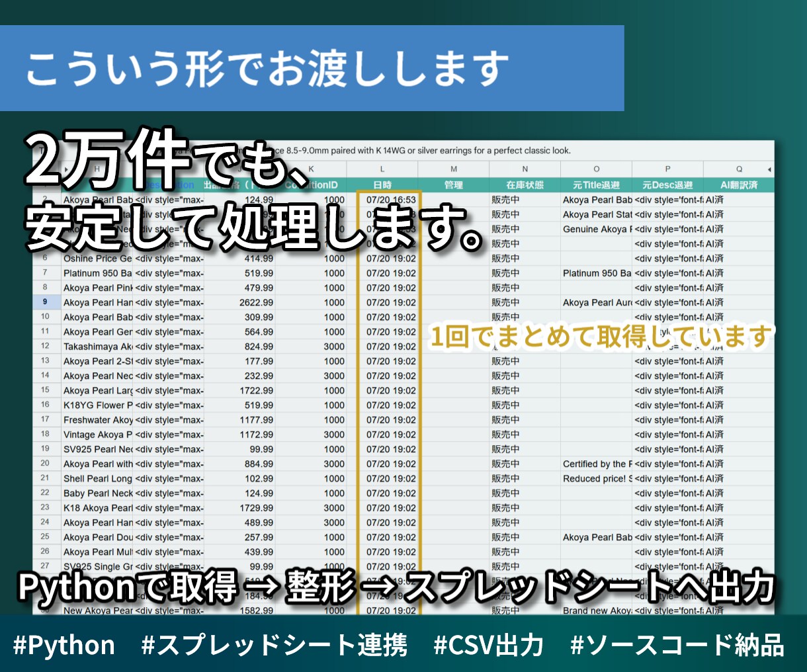Image resolution: width=807 pixels, height=672 pixels.
Task: Select highlighted row number 9
Action: point(45,302)
